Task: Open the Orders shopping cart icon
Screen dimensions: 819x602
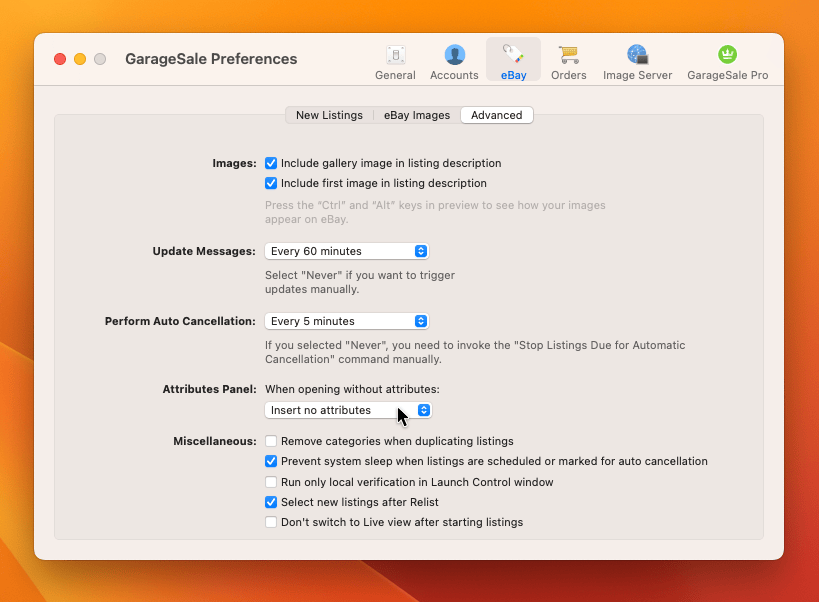Action: pos(568,55)
